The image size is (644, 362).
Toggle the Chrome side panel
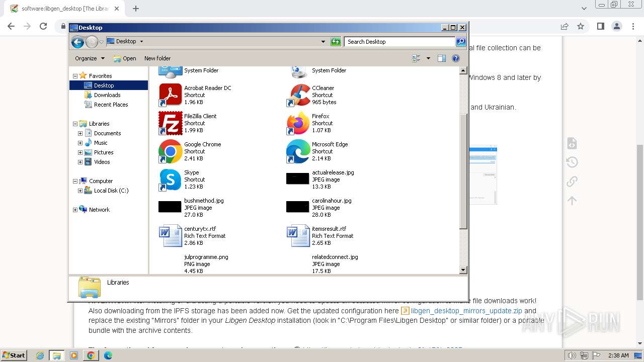point(600,26)
